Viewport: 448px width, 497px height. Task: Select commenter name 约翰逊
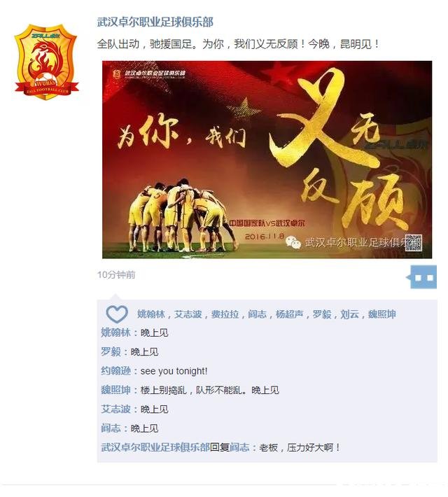pos(115,371)
